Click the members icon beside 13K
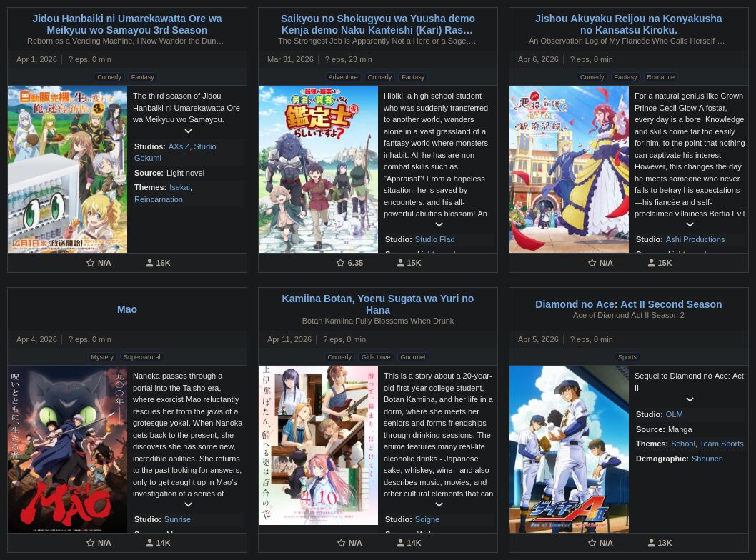Image resolution: width=756 pixels, height=560 pixels. pyautogui.click(x=652, y=543)
